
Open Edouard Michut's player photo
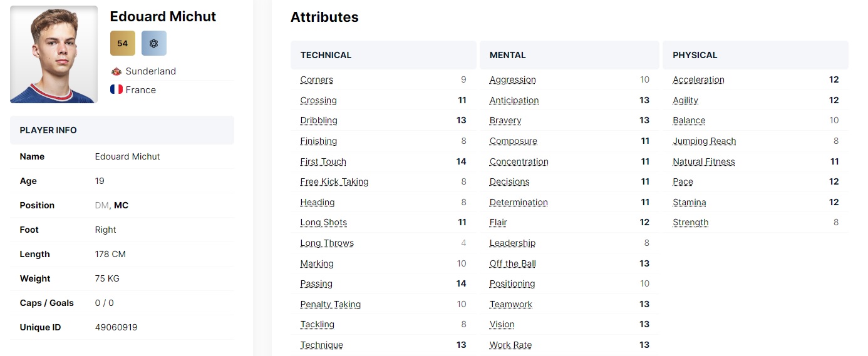(x=54, y=54)
